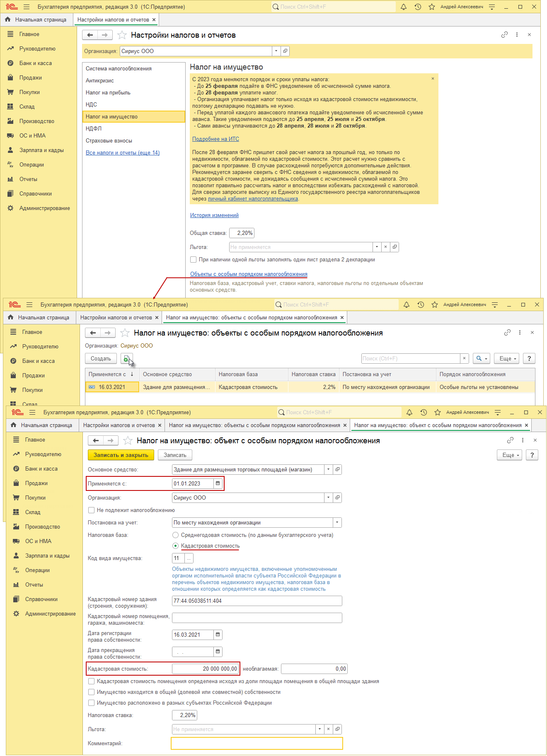Open 'История изменений' link
The image size is (547, 756).
[214, 215]
